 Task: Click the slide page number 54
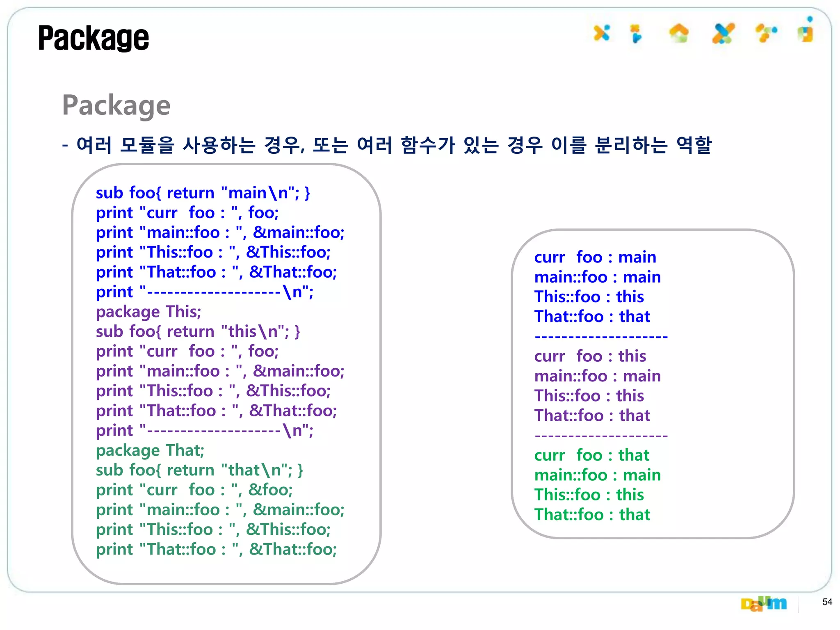point(827,602)
